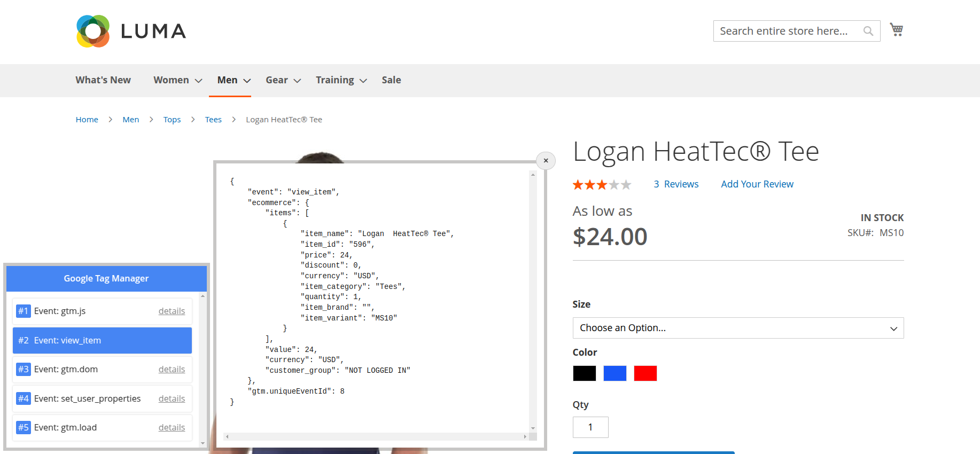The width and height of the screenshot is (980, 454).
Task: Select the black color swatch
Action: 584,373
